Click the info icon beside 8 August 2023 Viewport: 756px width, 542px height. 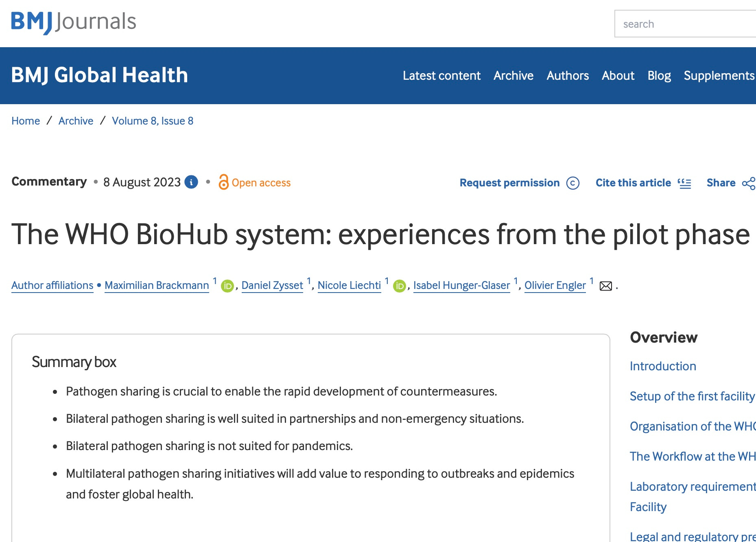coord(191,182)
